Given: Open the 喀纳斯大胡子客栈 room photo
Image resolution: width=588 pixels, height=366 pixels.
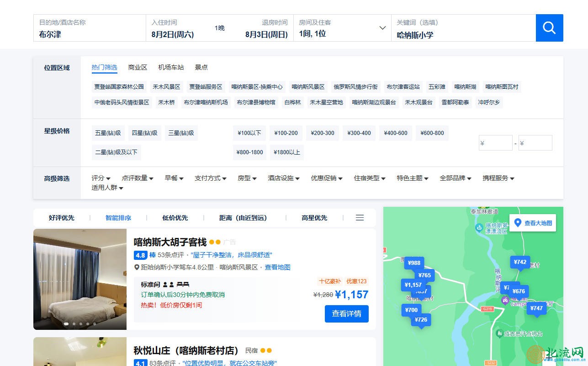Looking at the screenshot, I should (x=80, y=279).
